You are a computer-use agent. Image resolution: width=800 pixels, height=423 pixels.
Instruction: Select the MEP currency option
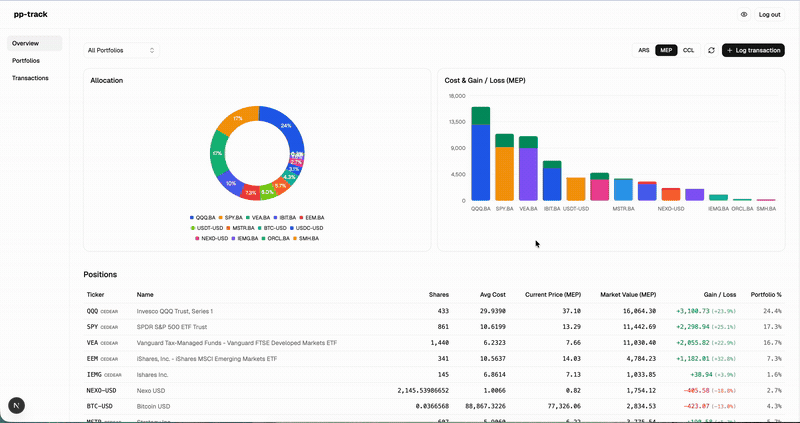coord(666,51)
